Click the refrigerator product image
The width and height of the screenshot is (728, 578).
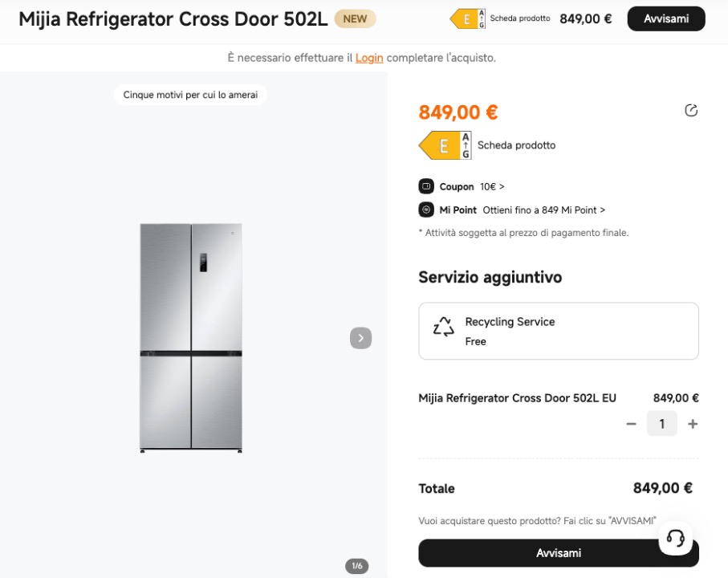pos(193,337)
